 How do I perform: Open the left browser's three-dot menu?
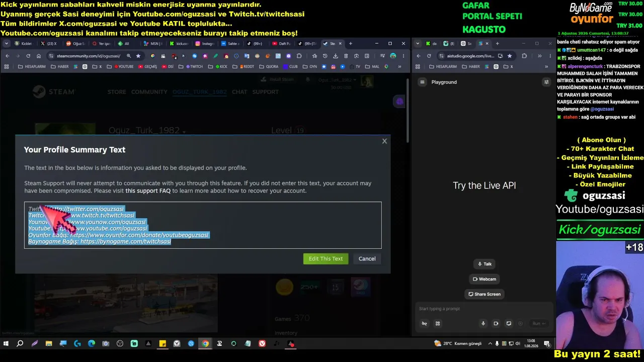[404, 56]
